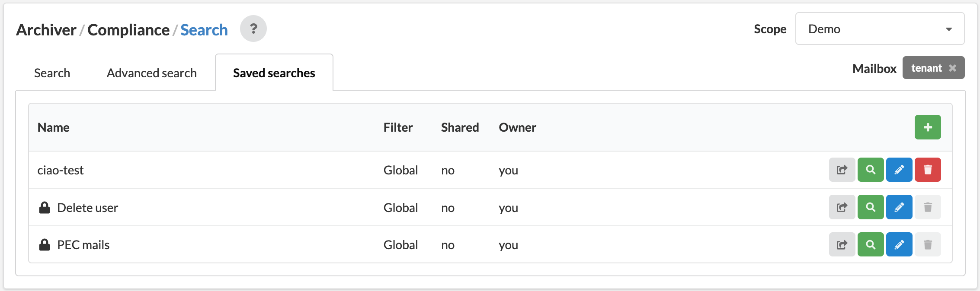Viewport: 980px width, 291px height.
Task: Click the disabled trash icon for PEC mails
Action: tap(928, 244)
